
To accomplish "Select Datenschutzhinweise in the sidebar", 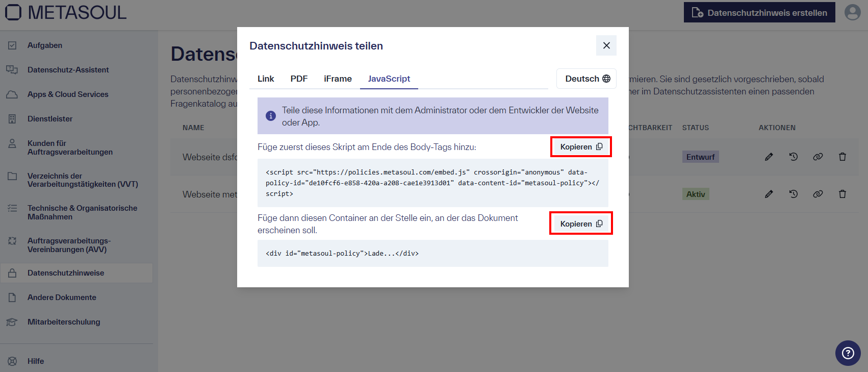I will pos(76,273).
